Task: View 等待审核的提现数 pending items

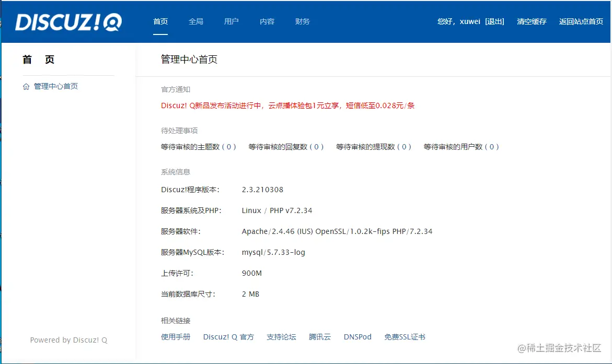Action: (374, 147)
